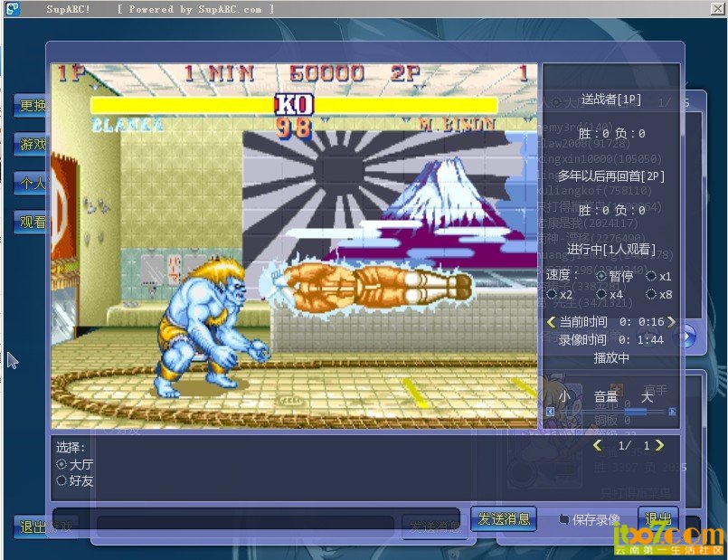Click the faded 发送消息 button in background
728x560 pixels.
click(435, 527)
